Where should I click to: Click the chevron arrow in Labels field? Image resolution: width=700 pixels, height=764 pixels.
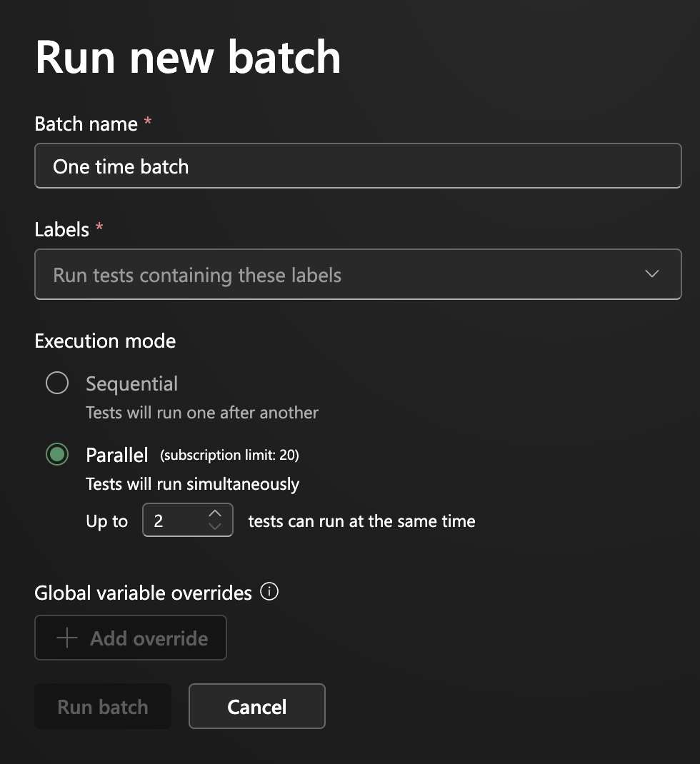point(651,274)
